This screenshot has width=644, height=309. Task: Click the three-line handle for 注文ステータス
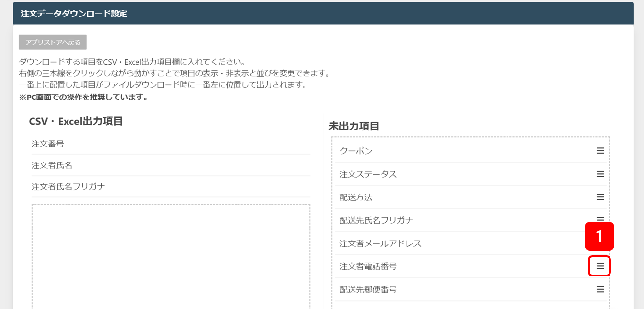600,174
